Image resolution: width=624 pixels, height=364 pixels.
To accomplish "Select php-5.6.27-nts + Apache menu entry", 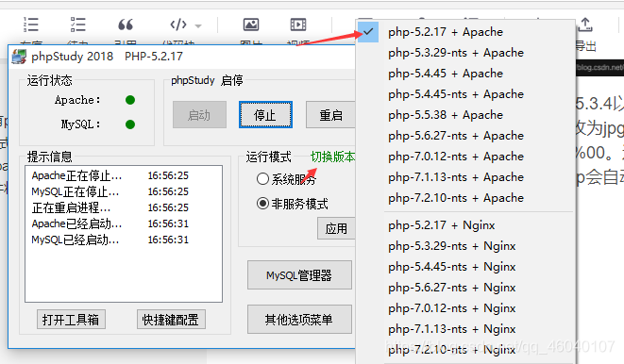I will point(466,136).
